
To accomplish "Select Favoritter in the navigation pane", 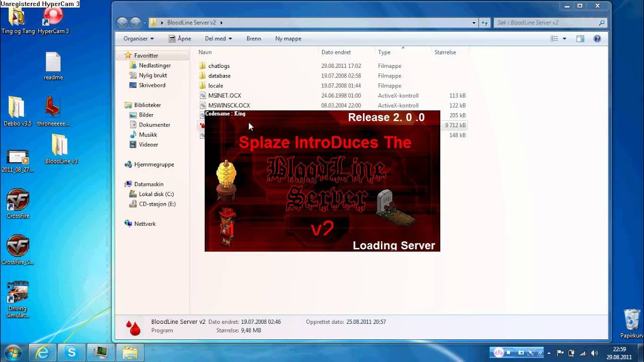I will coord(146,56).
